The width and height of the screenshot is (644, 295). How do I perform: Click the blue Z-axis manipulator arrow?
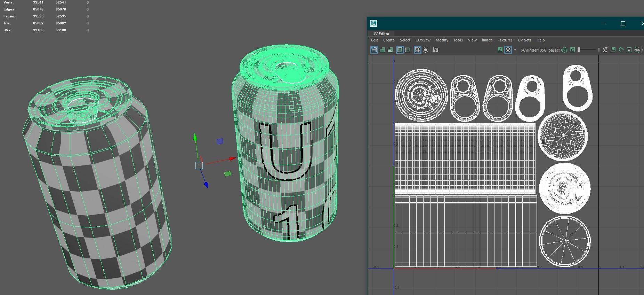pyautogui.click(x=206, y=185)
